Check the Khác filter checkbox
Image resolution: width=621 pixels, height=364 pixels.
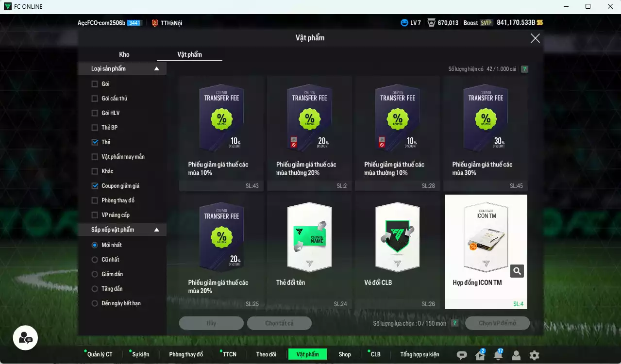(95, 171)
